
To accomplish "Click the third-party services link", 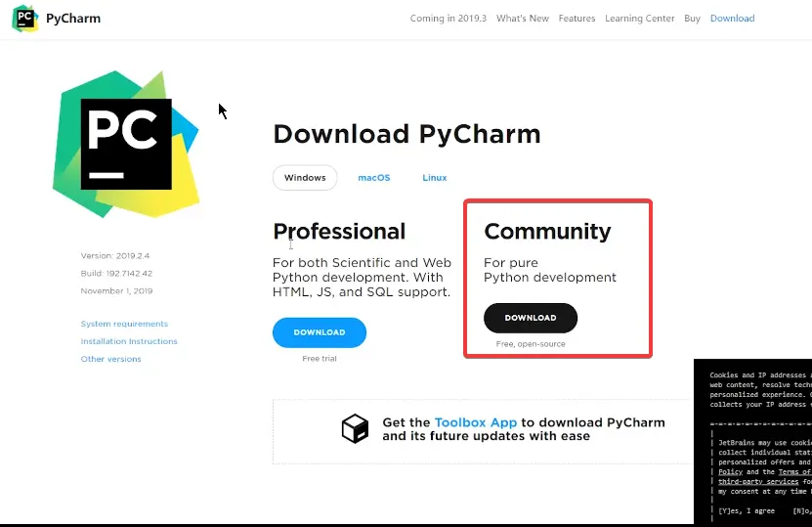I will pyautogui.click(x=758, y=482).
